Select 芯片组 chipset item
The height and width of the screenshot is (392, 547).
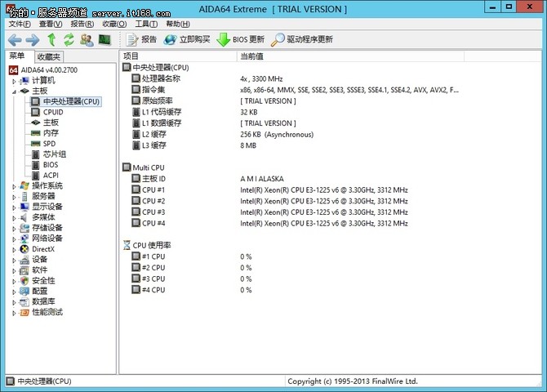point(48,154)
